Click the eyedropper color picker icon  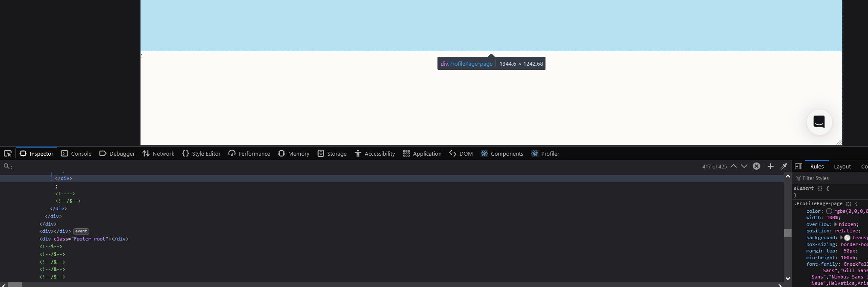coord(784,166)
